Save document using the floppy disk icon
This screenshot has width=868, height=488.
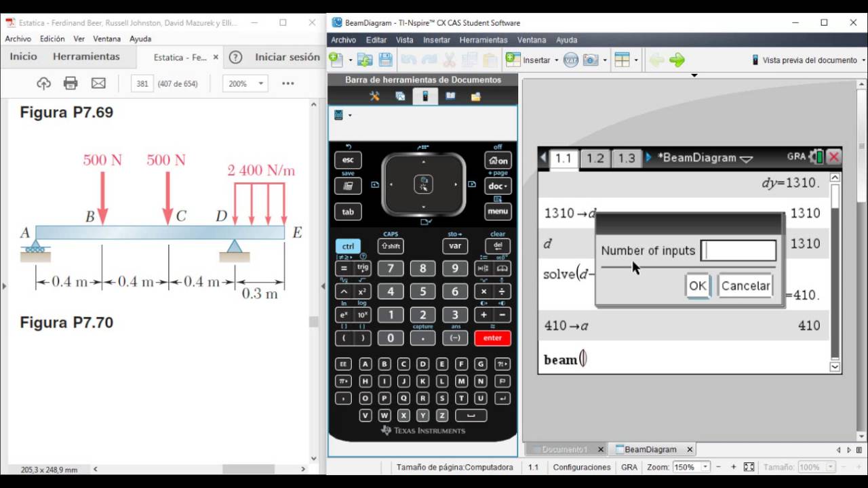point(385,60)
